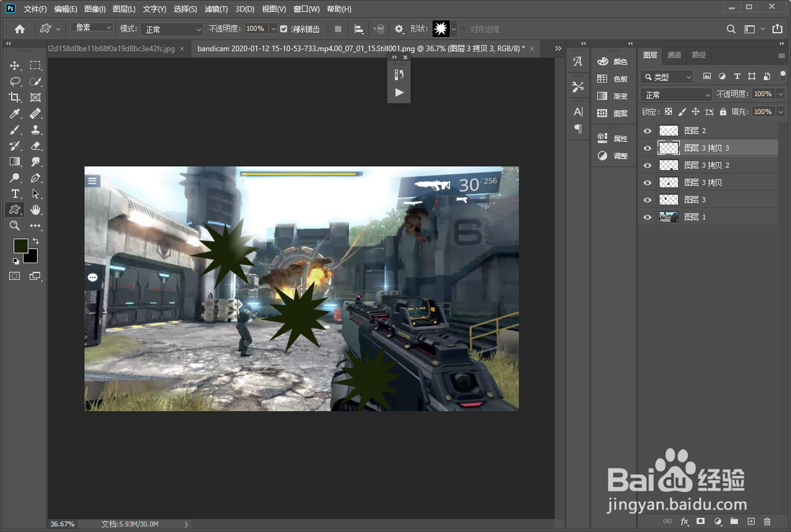This screenshot has height=532, width=791.
Task: Reset default foreground and background colors
Action: pos(16,261)
